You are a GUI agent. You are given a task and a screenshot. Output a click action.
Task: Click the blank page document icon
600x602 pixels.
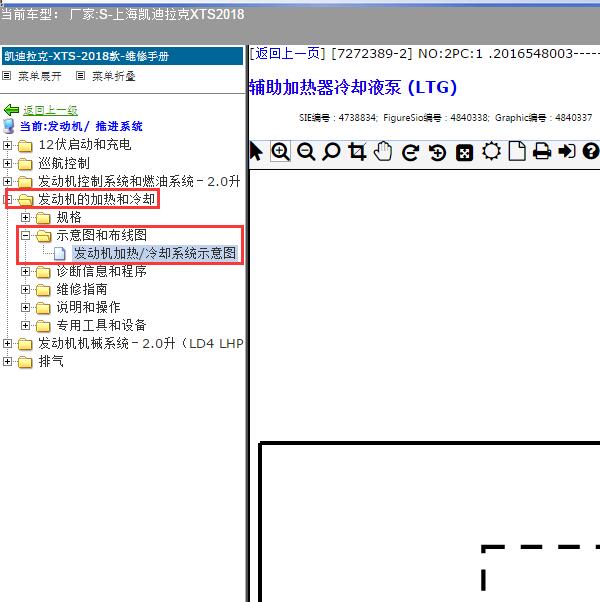517,151
